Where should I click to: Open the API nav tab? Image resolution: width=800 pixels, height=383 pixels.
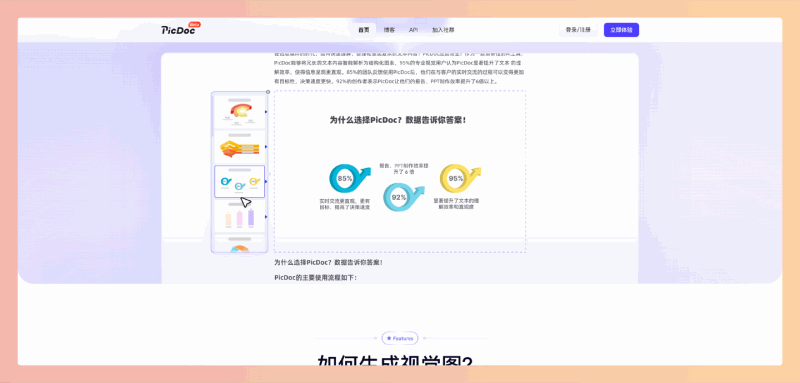[413, 30]
